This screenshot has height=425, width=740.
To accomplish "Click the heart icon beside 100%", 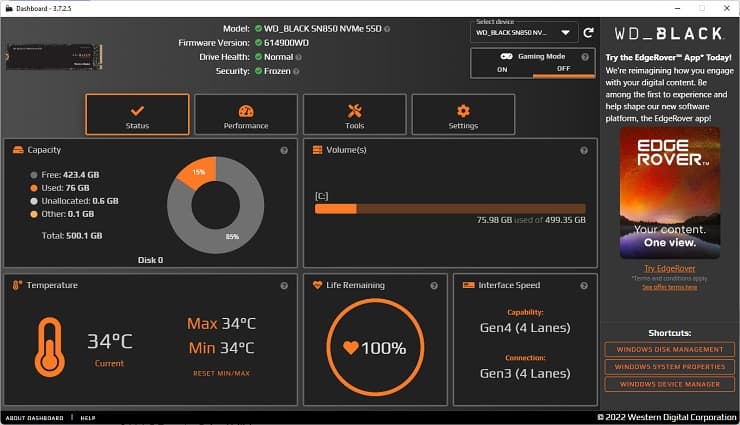I will 351,348.
